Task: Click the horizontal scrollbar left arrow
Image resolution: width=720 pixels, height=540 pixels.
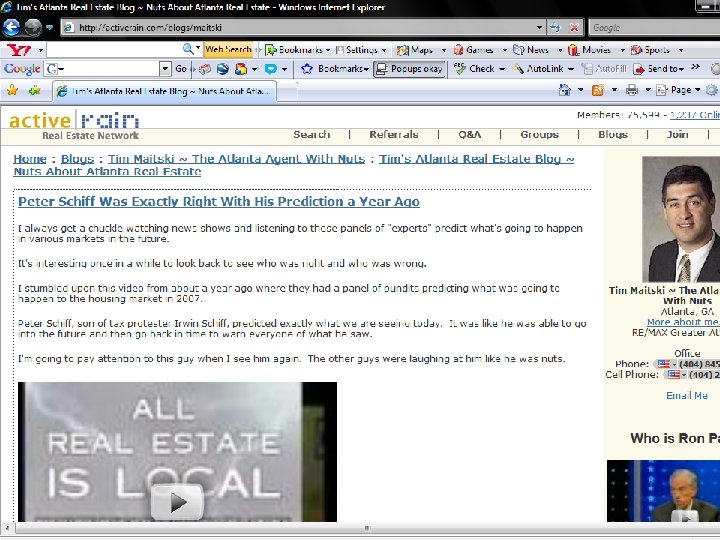Action: (x=6, y=528)
